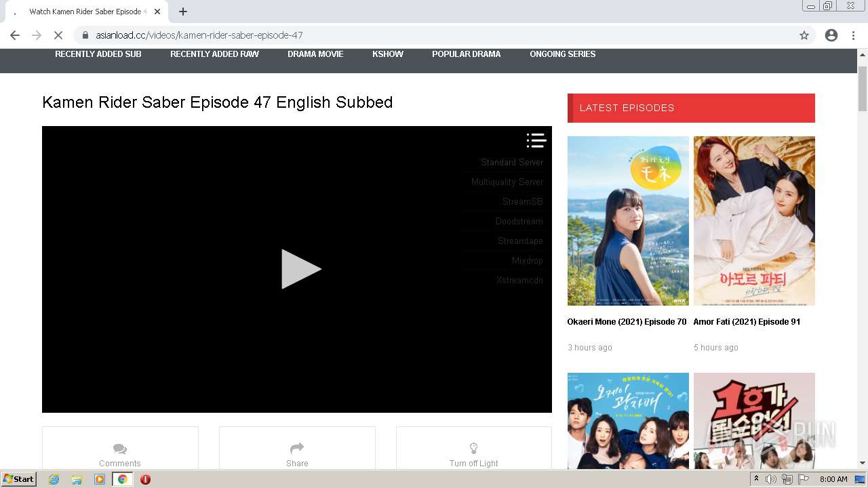Screen dimensions: 868x488
Task: Open Popular Drama page
Action: (x=467, y=54)
